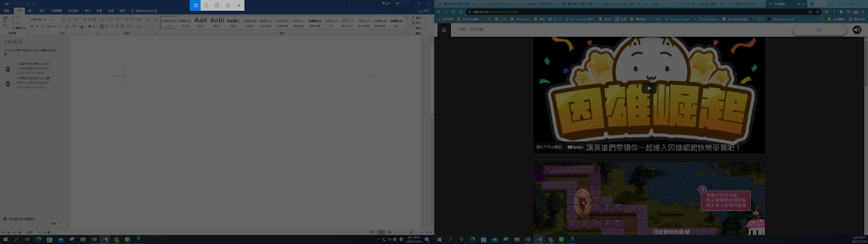Toggle Underline formatting in Word
Image resolution: width=868 pixels, height=244 pixels.
(42, 26)
